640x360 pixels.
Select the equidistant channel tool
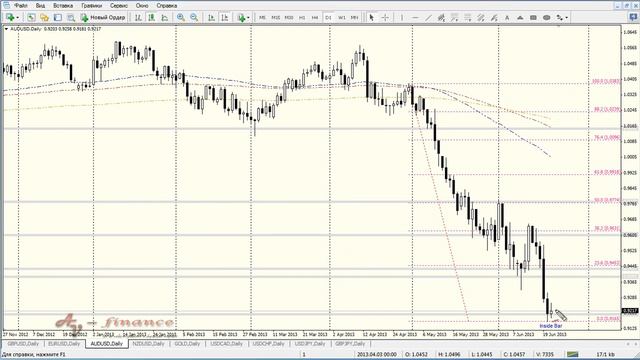click(x=441, y=18)
